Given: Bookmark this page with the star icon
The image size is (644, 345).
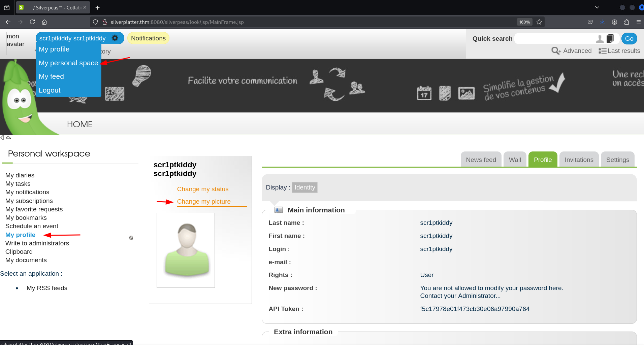Looking at the screenshot, I should (539, 22).
